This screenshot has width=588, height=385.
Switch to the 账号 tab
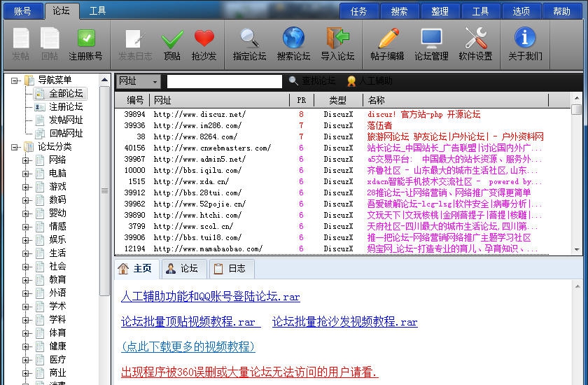[x=23, y=11]
